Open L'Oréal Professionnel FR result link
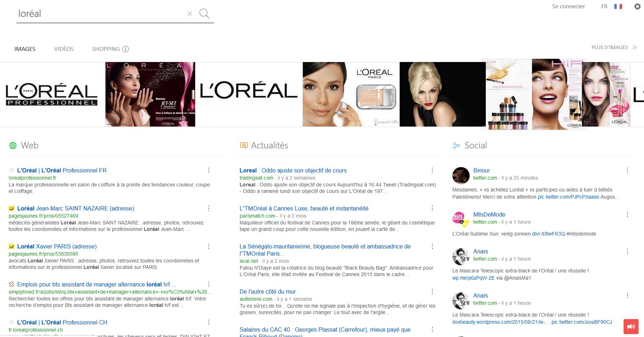This screenshot has height=337, width=644. pyautogui.click(x=62, y=171)
